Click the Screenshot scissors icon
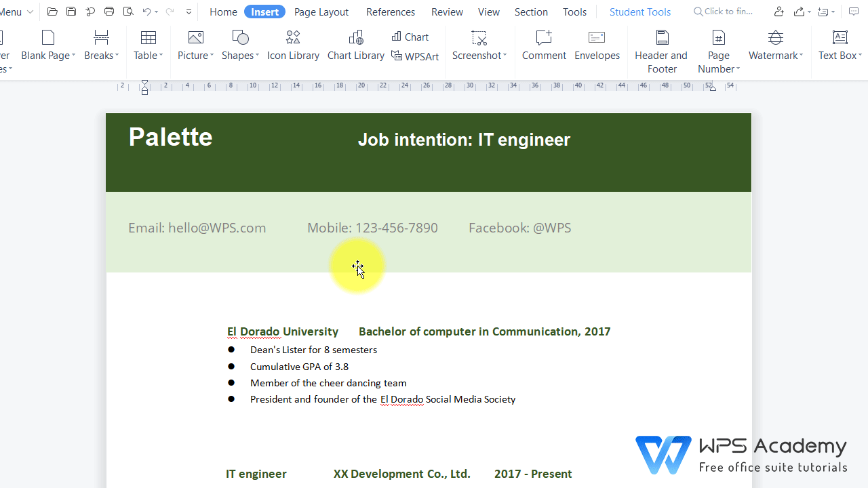 tap(479, 37)
